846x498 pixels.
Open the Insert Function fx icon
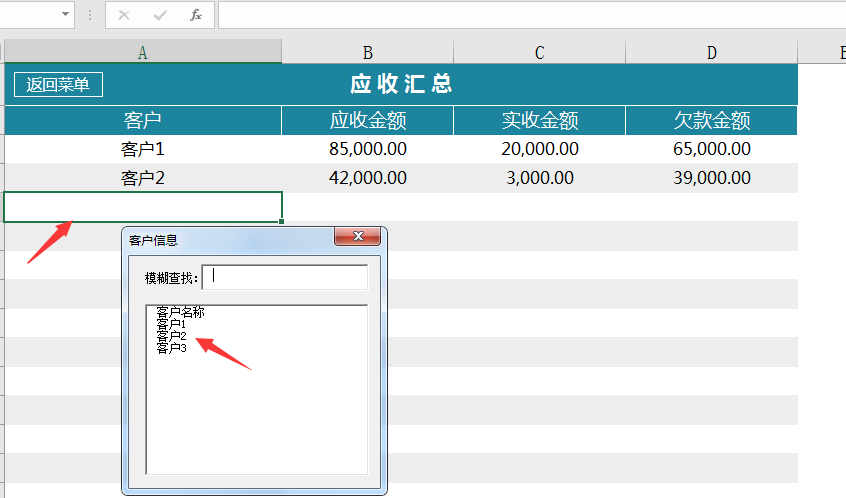(196, 15)
